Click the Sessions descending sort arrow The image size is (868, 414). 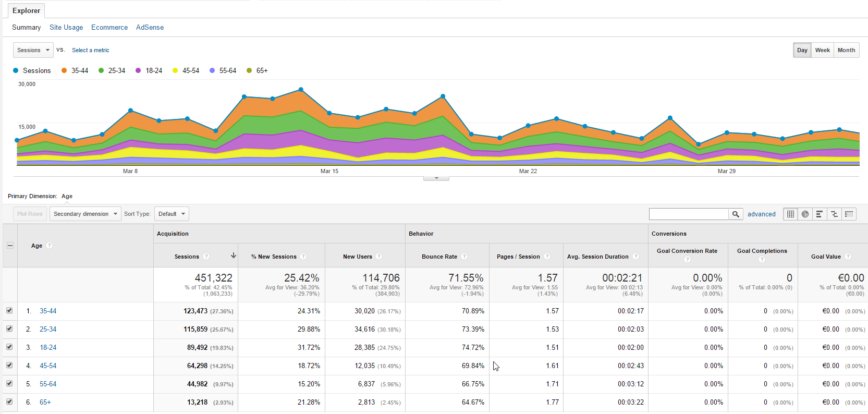[x=234, y=255]
